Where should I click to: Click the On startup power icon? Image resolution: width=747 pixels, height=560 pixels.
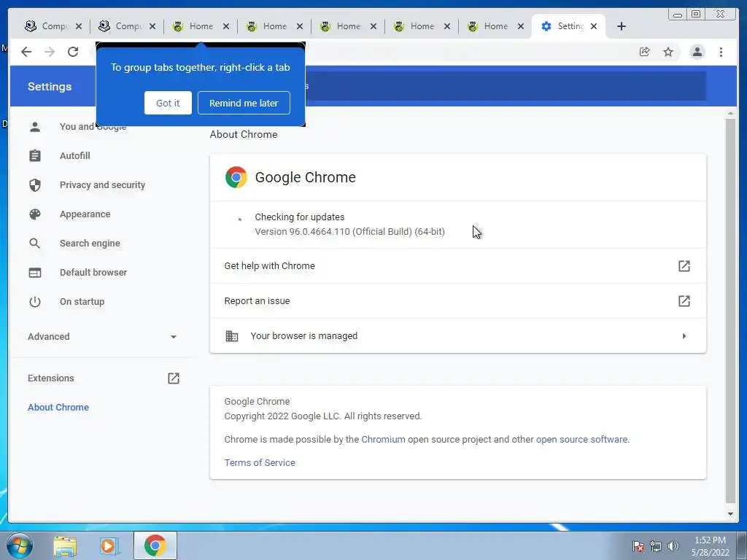tap(35, 301)
